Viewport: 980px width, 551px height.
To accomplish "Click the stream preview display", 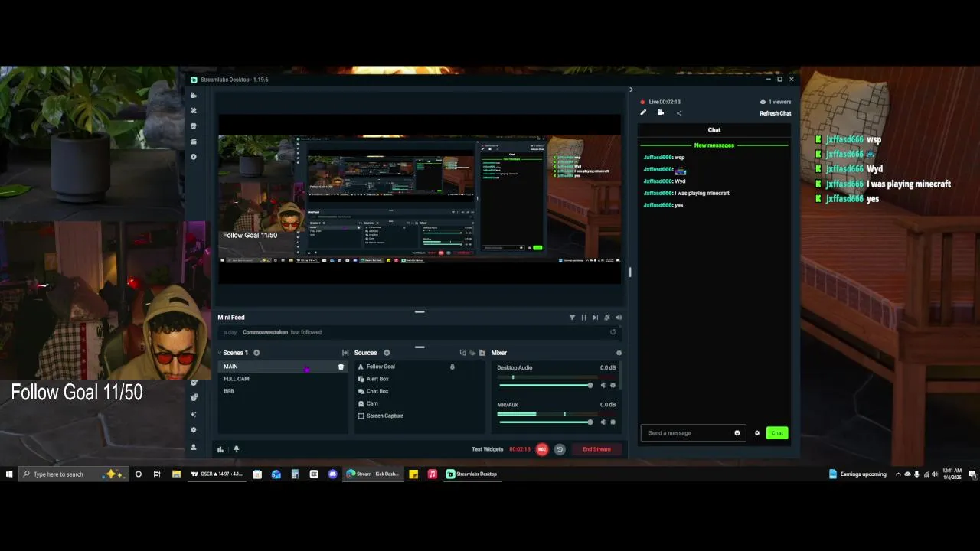I will coord(420,199).
